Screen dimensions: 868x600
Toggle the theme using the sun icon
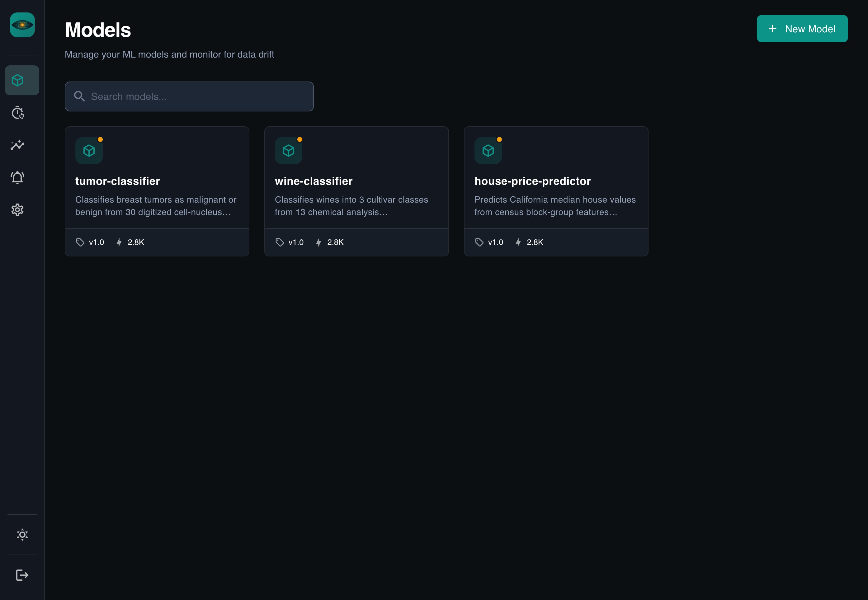pos(22,534)
